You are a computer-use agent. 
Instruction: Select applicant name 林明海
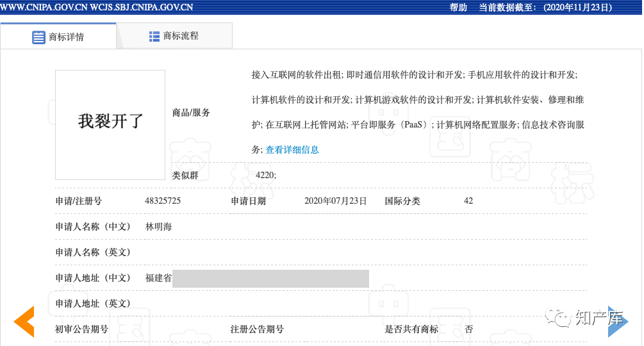point(158,227)
